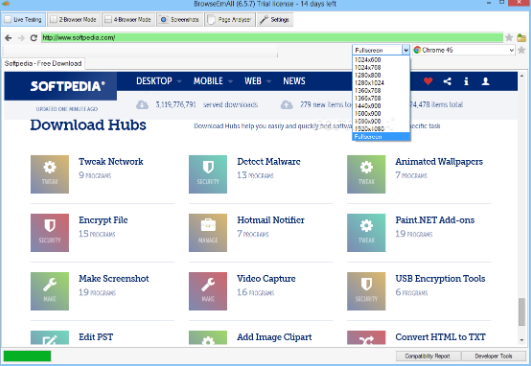The height and width of the screenshot is (366, 531).
Task: Open the Page Analyzer tab
Action: coord(230,20)
